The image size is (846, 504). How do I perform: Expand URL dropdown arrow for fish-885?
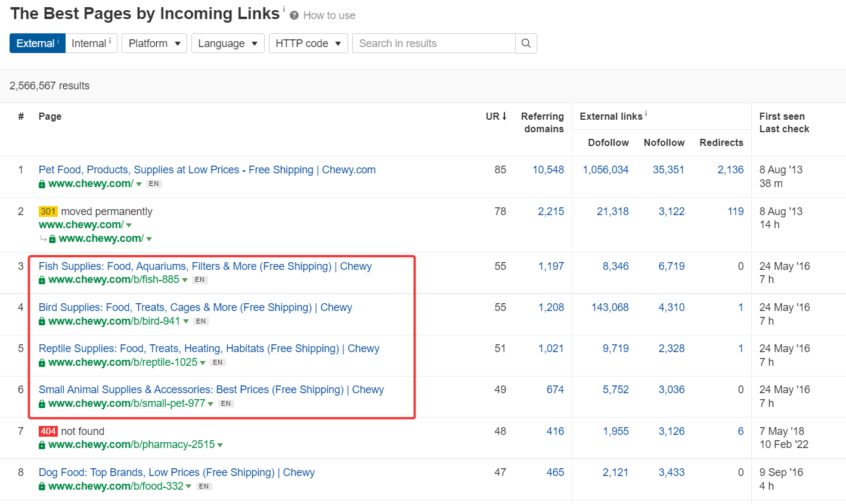(185, 281)
